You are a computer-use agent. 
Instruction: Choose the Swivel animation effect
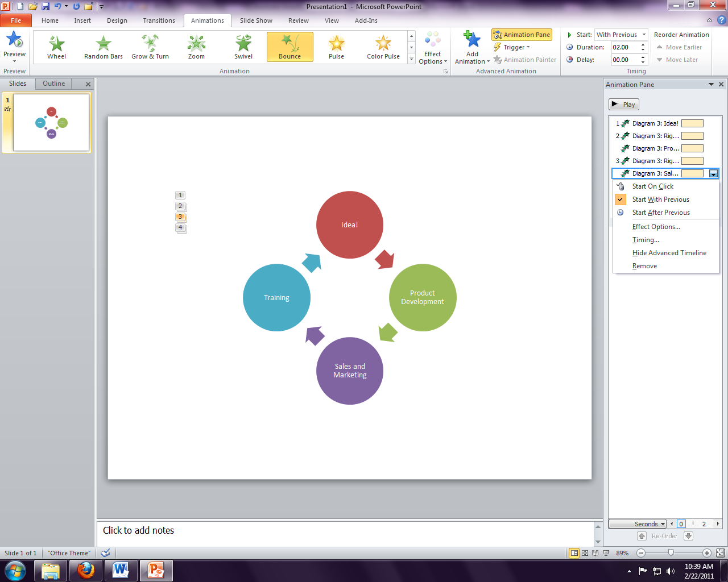tap(243, 45)
